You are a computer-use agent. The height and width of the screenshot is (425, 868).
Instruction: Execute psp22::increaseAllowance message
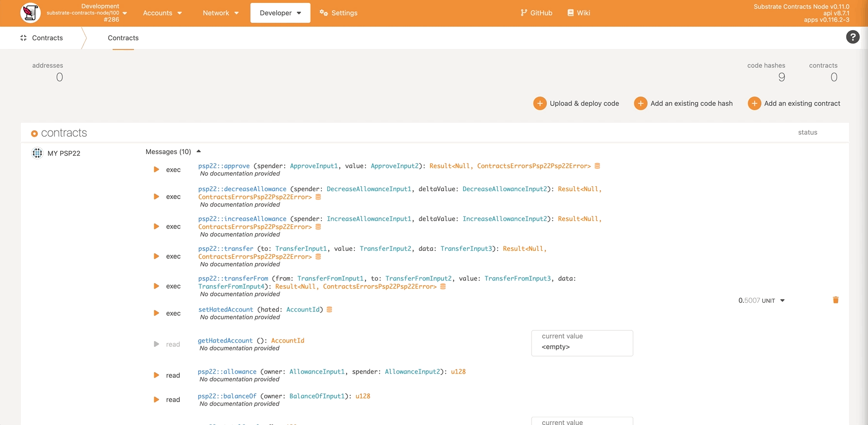coord(156,226)
